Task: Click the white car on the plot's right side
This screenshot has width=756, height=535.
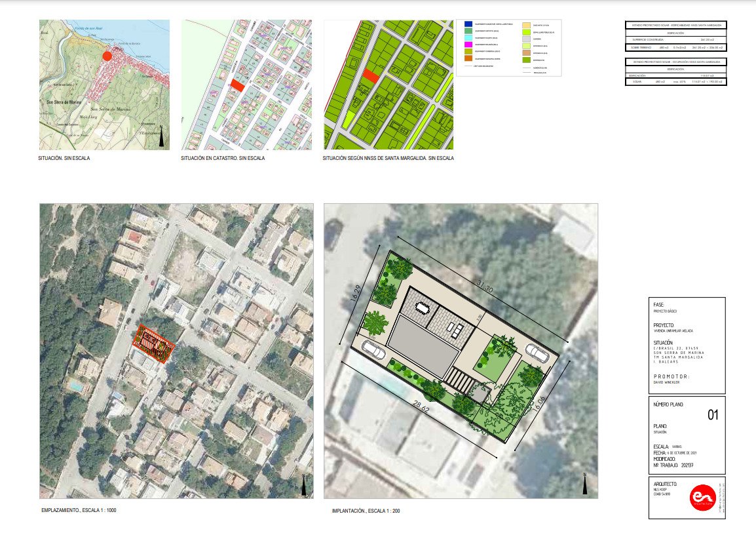Action: pyautogui.click(x=541, y=354)
